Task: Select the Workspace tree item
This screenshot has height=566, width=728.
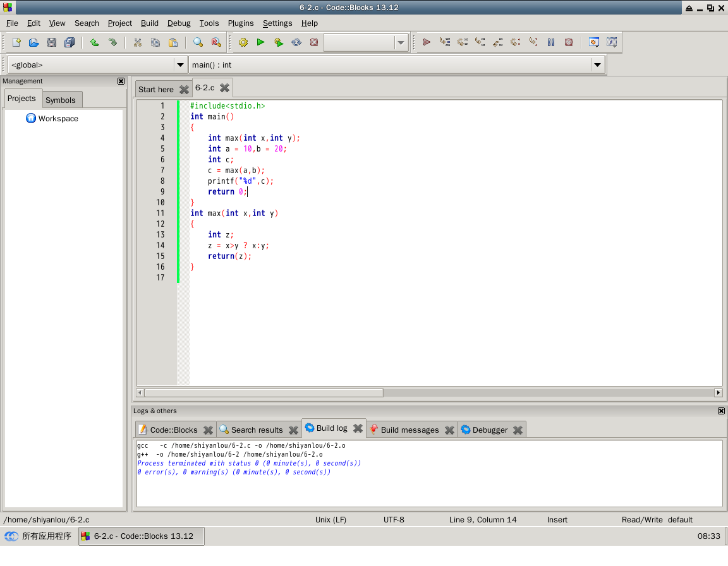Action: [x=59, y=118]
